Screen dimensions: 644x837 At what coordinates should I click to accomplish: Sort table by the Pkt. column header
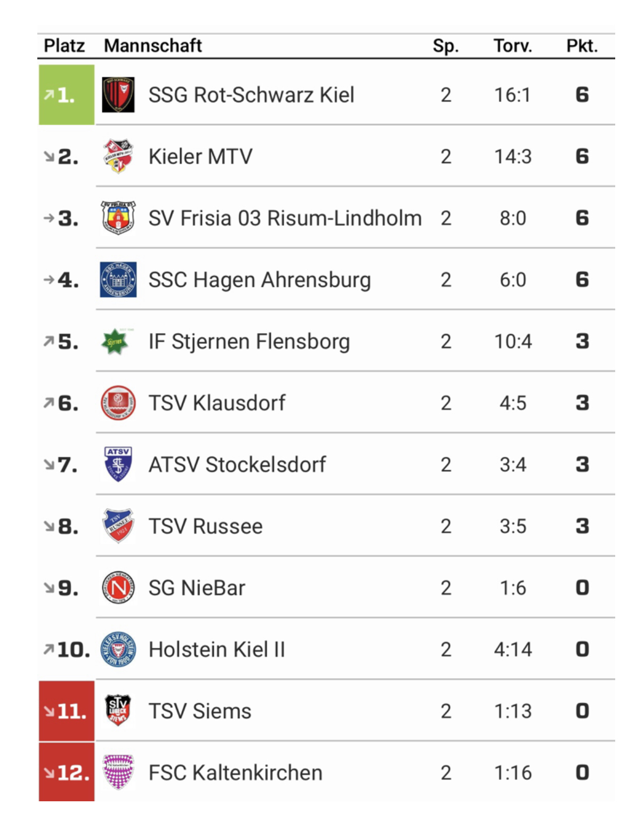tap(582, 46)
